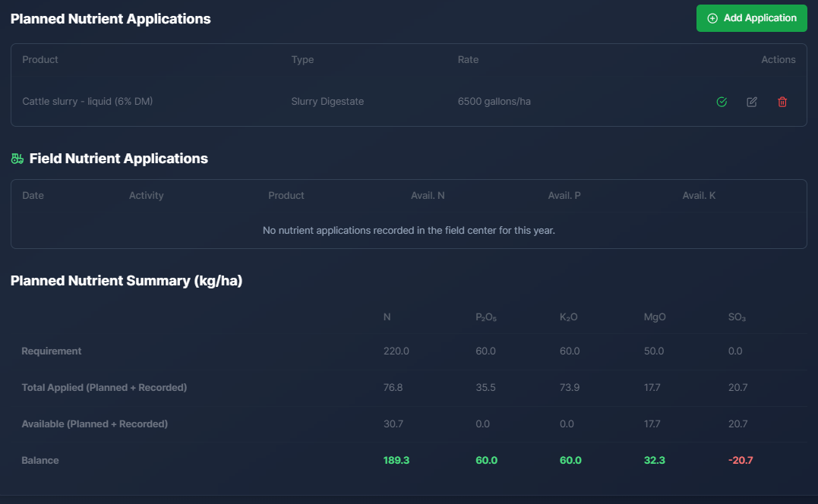This screenshot has height=504, width=818.
Task: Click the plus icon inside Add Application
Action: click(713, 17)
